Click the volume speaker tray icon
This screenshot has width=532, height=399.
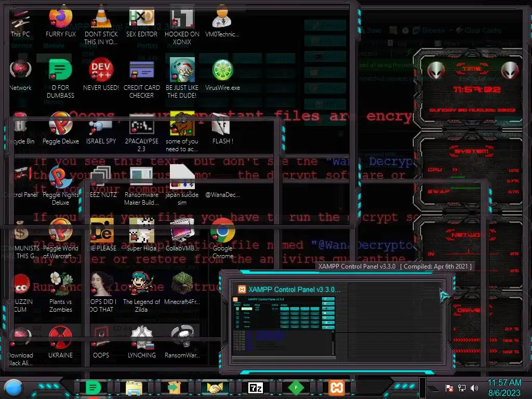click(474, 388)
